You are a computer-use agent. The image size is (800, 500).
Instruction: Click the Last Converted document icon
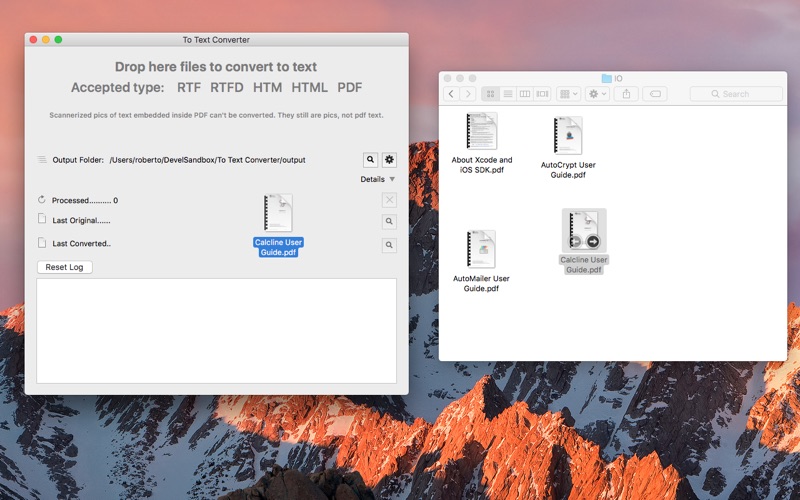[42, 242]
